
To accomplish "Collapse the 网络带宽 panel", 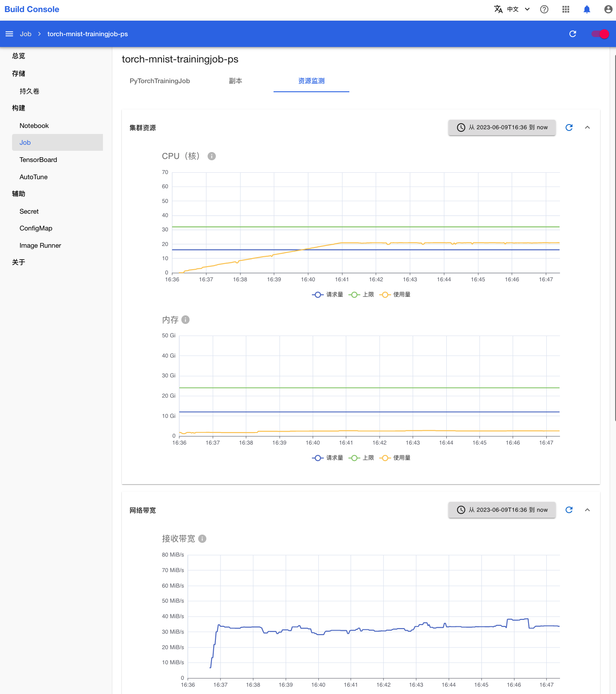I will click(x=587, y=510).
